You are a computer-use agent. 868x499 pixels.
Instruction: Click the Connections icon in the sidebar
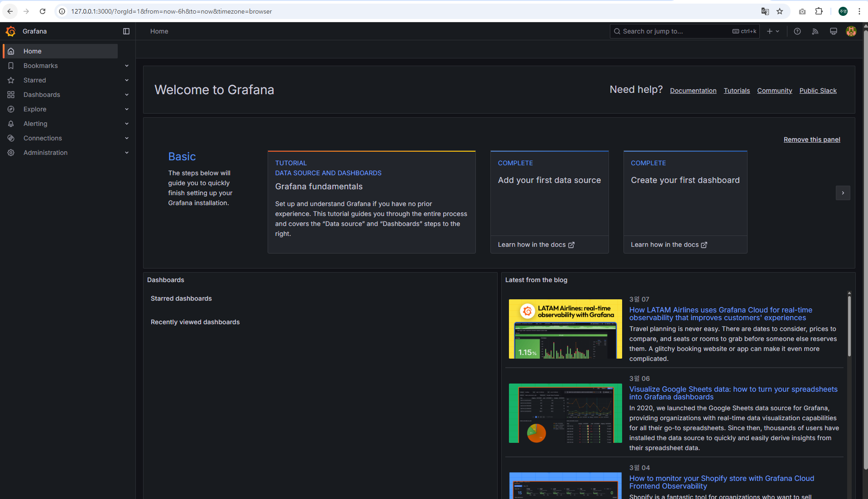tap(11, 138)
